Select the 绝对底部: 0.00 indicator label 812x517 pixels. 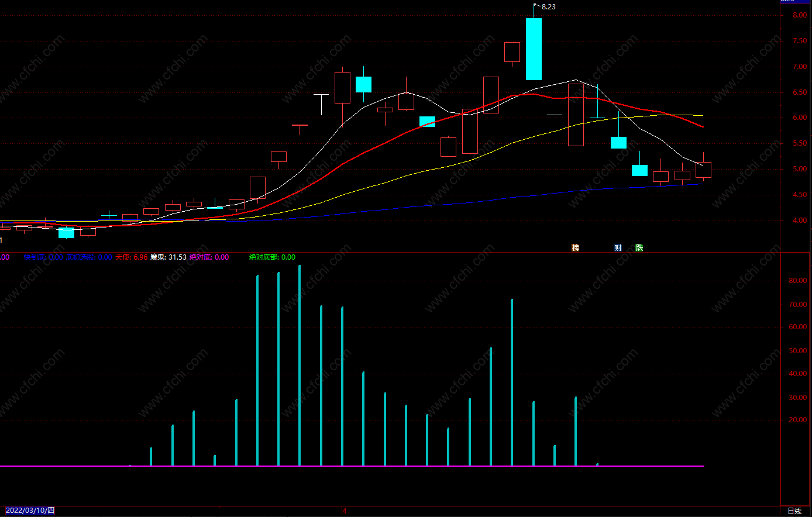pyautogui.click(x=272, y=257)
